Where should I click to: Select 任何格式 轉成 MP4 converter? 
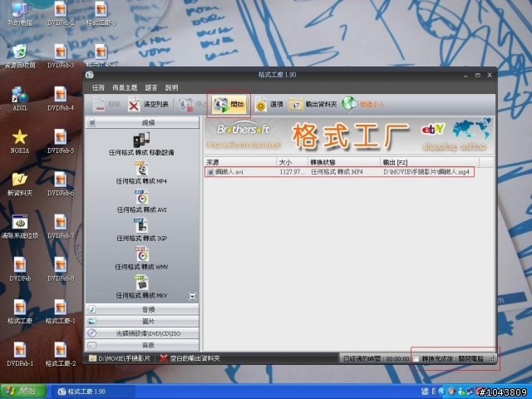click(141, 172)
